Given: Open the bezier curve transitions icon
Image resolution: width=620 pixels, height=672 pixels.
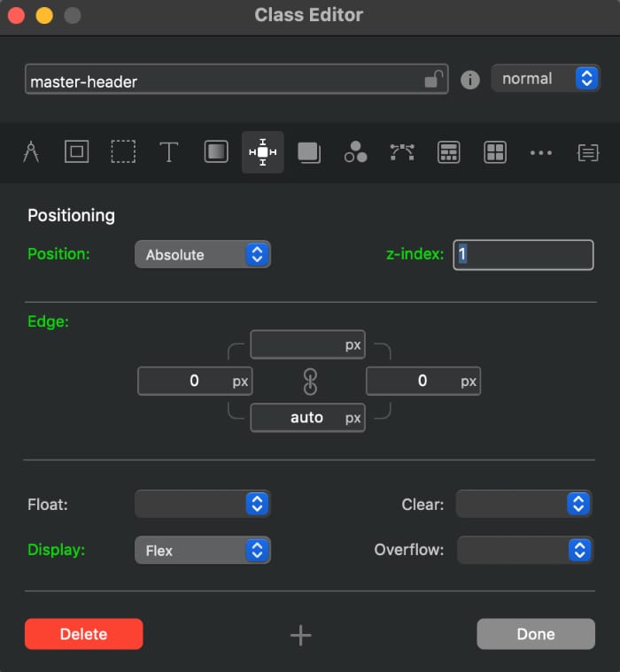Looking at the screenshot, I should (402, 152).
